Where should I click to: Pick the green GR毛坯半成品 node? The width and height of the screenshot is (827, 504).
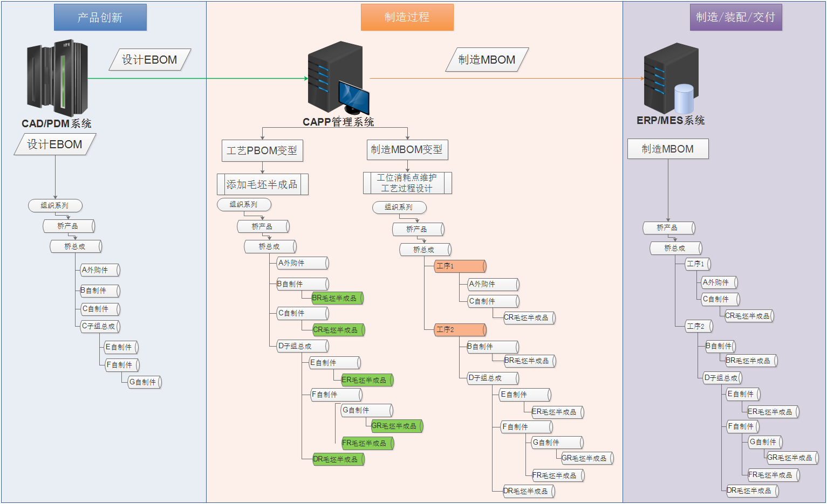coord(397,426)
